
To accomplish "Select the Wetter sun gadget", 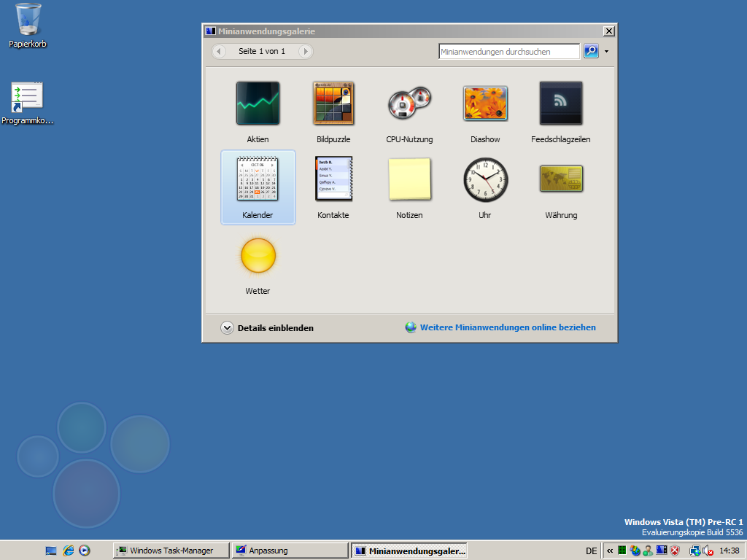I will [258, 256].
